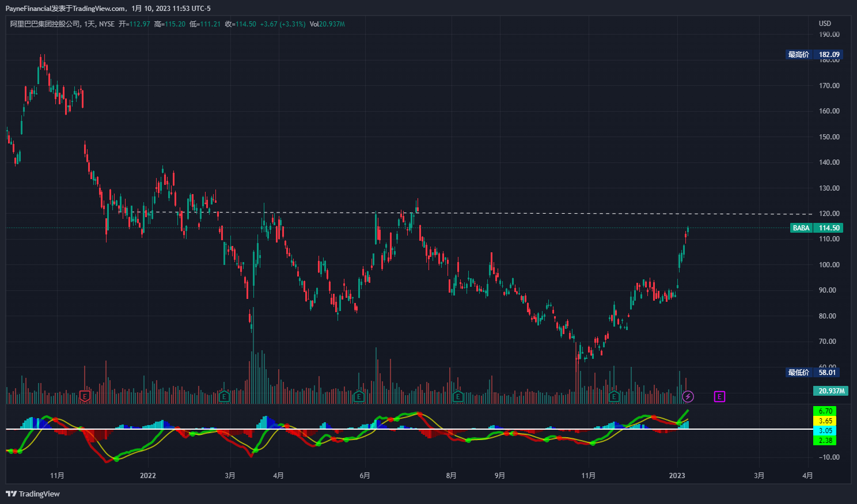Click the 最低价 58.01 price label
857x504 pixels.
click(x=813, y=373)
